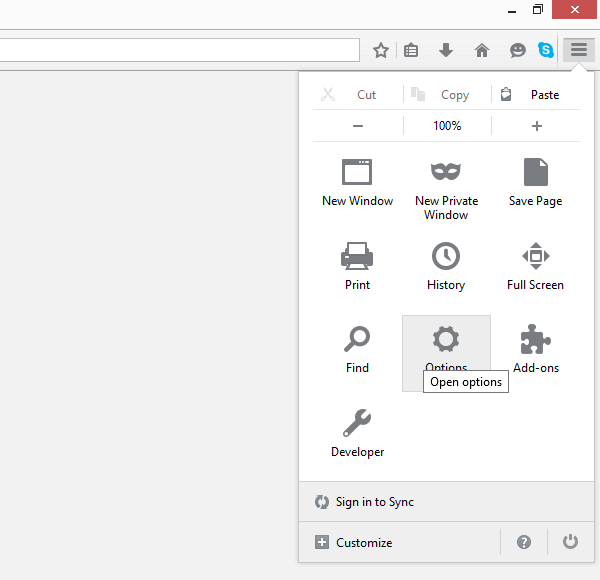
Task: Print the current page
Action: point(357,266)
